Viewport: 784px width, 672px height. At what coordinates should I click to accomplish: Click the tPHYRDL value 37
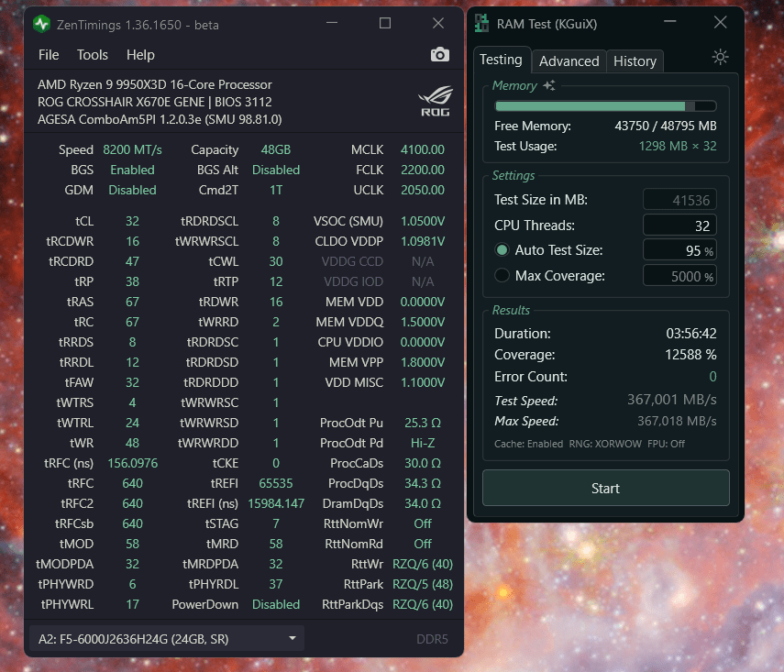tap(275, 584)
